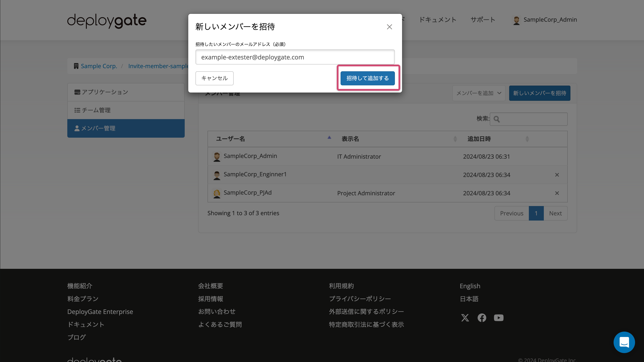Click the Next pagination button

[x=556, y=213]
